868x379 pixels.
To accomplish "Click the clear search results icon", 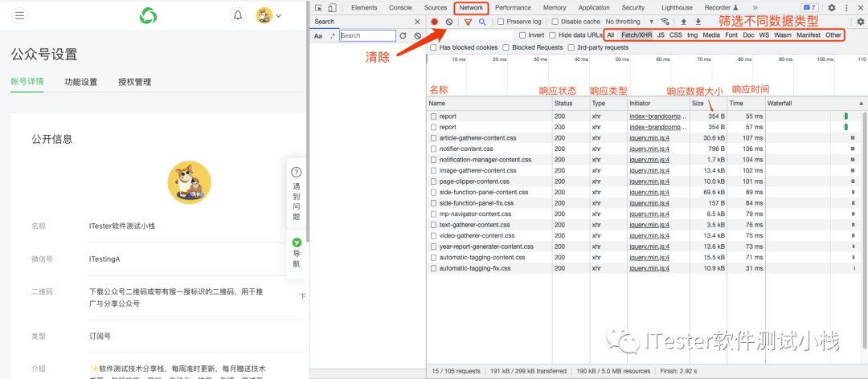I will [x=417, y=35].
